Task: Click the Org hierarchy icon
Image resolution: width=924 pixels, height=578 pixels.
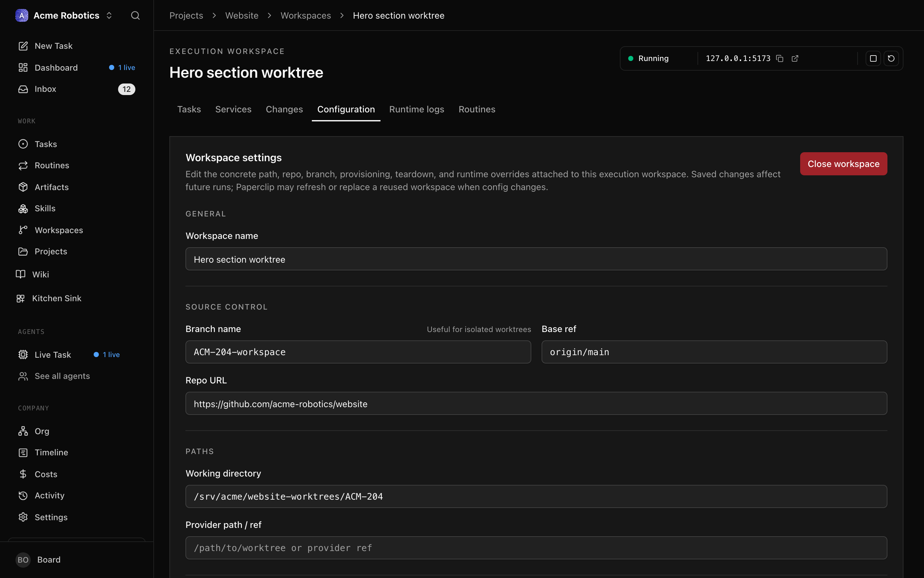Action: tap(23, 431)
